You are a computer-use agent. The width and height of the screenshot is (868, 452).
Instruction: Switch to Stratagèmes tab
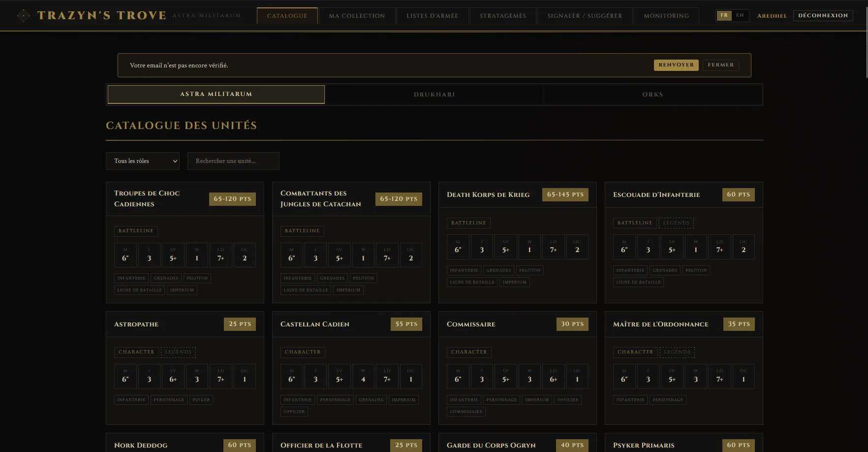[x=503, y=16]
